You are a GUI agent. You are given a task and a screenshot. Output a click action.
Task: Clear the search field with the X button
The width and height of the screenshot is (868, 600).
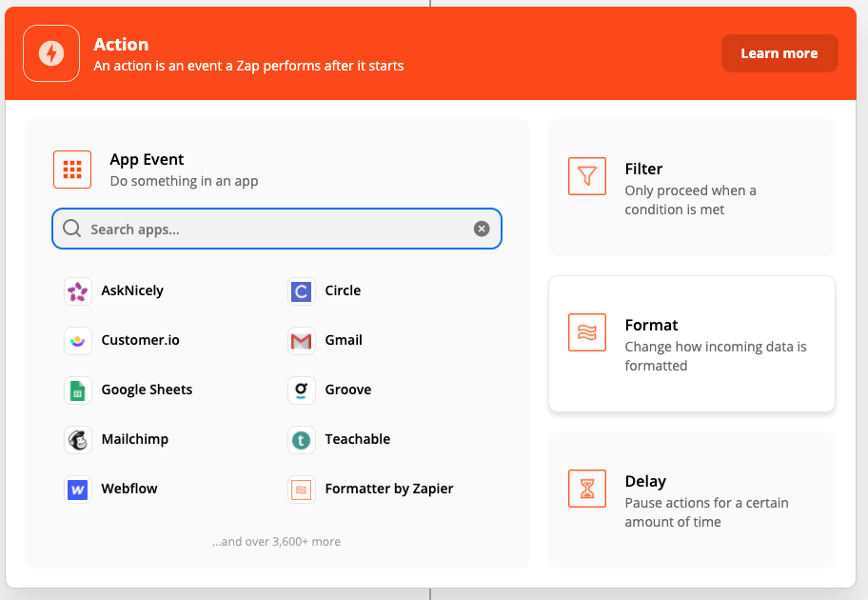click(x=482, y=229)
